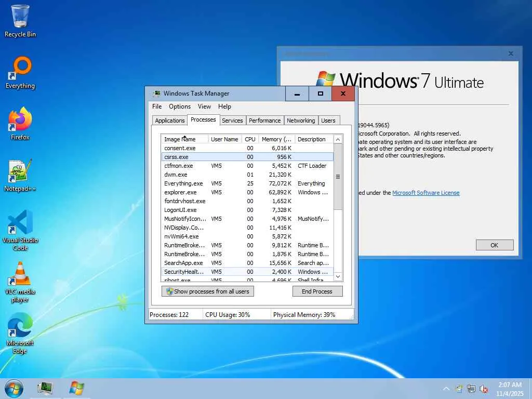Viewport: 532px width, 399px height.
Task: Open the View menu
Action: [x=204, y=107]
